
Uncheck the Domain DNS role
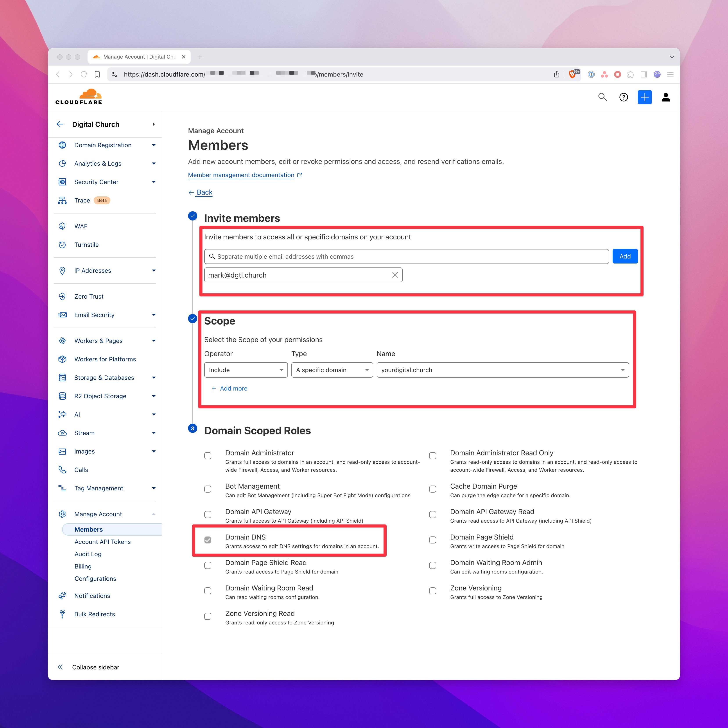click(208, 540)
